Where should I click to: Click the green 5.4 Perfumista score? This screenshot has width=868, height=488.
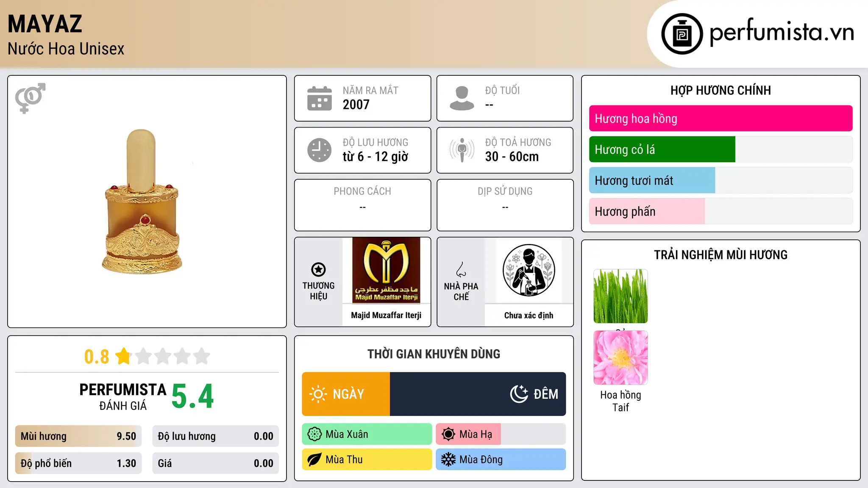193,396
